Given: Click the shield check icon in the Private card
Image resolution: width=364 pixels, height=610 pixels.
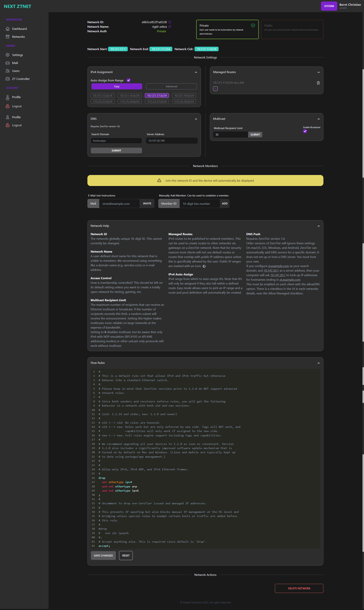Looking at the screenshot, I should tap(253, 26).
